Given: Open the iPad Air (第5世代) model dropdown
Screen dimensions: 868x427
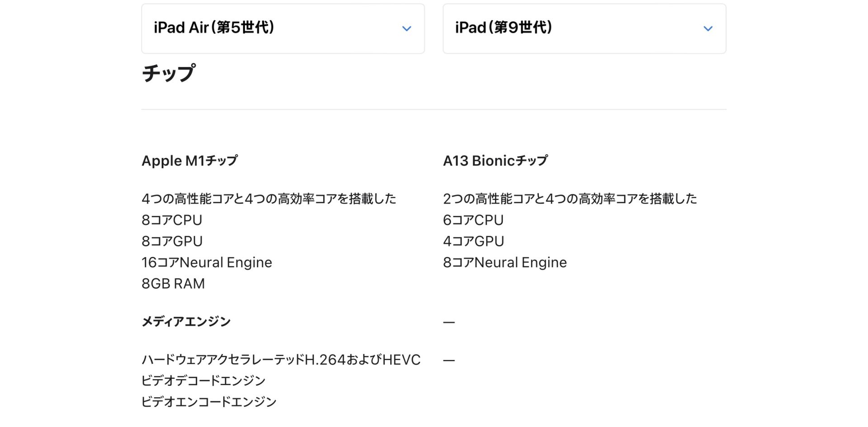Looking at the screenshot, I should click(x=283, y=28).
